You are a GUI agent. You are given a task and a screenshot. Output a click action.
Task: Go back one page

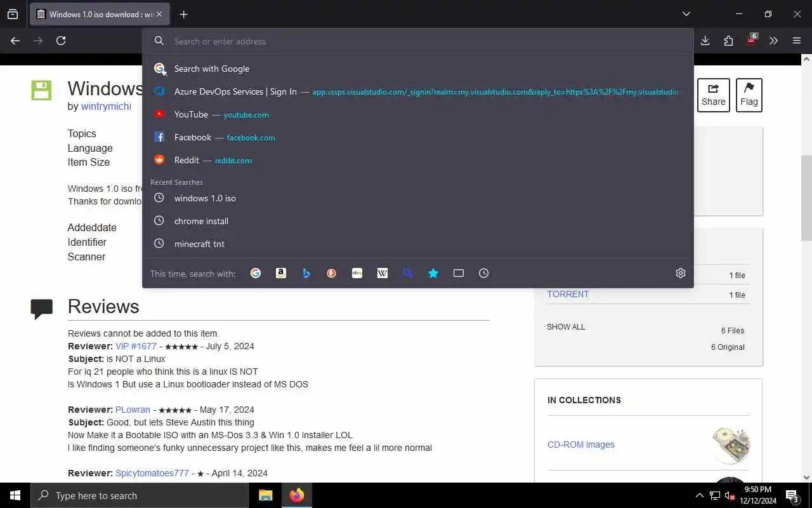[x=15, y=41]
